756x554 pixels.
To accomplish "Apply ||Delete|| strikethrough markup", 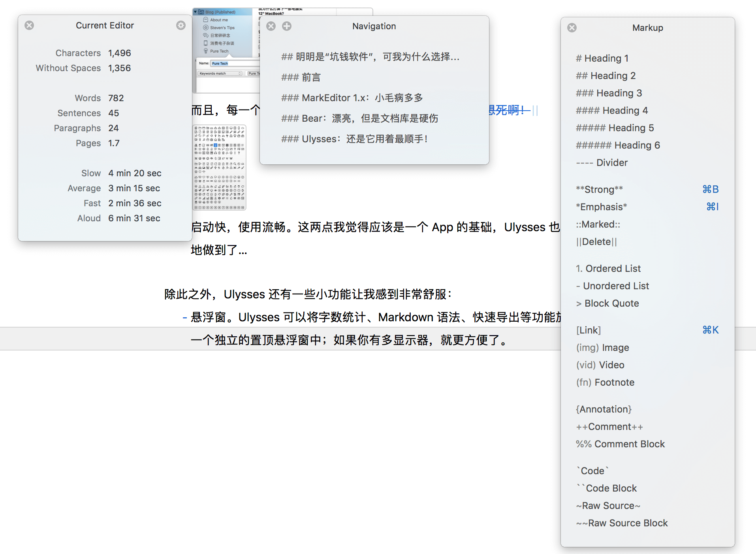I will pyautogui.click(x=596, y=242).
